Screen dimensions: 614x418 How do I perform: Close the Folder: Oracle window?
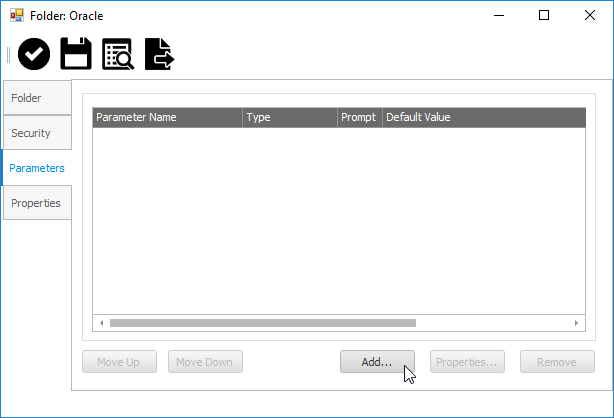coord(590,16)
